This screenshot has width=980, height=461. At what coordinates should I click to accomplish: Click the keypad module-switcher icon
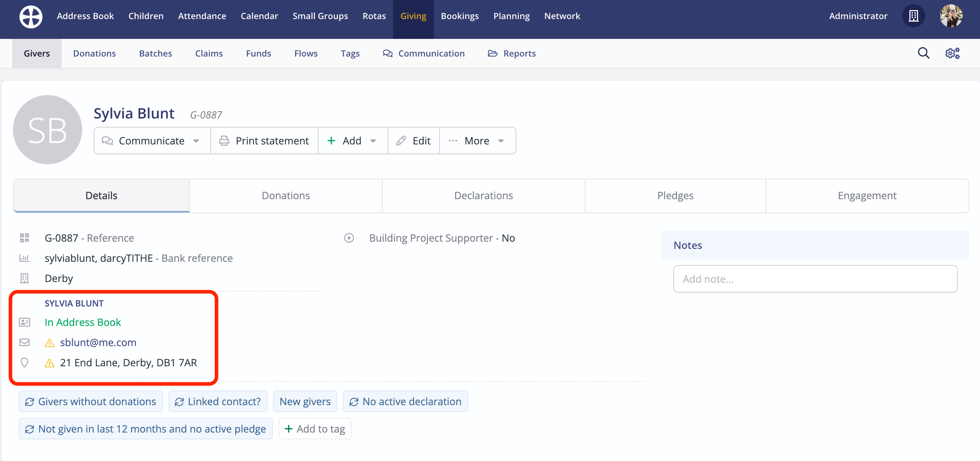tap(914, 16)
